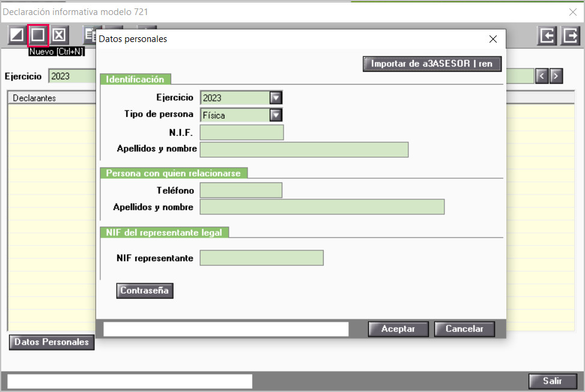This screenshot has height=392, width=585.
Task: Click the Declarantes column header
Action: (52, 98)
